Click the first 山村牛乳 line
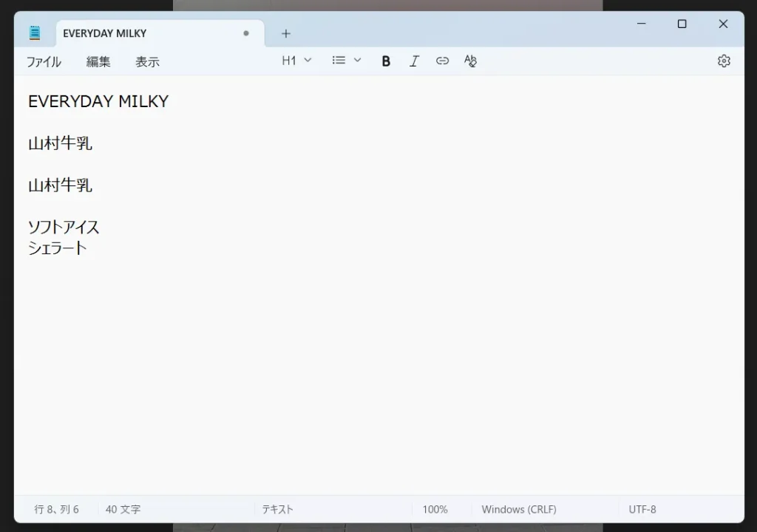 click(61, 143)
